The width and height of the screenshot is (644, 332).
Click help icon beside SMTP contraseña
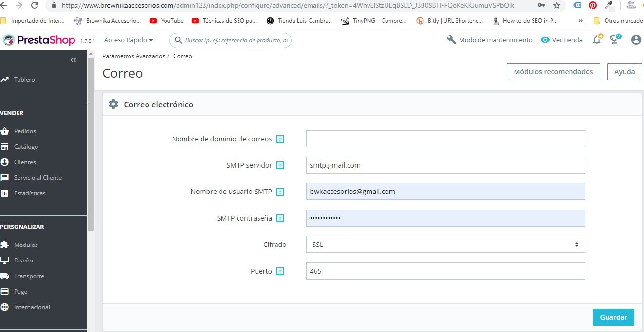(280, 218)
